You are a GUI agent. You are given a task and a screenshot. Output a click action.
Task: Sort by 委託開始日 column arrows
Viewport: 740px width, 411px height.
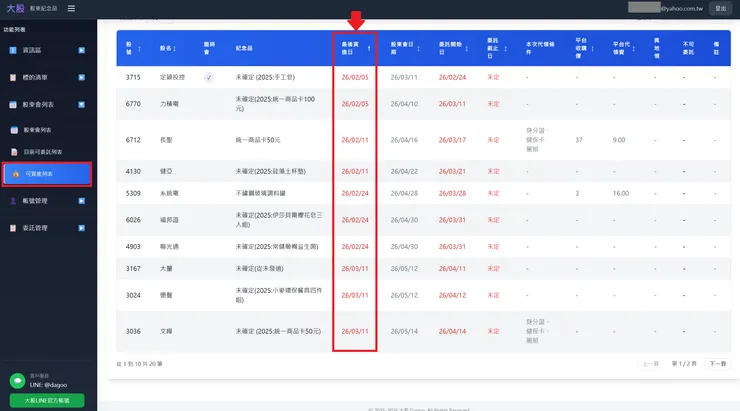point(466,49)
